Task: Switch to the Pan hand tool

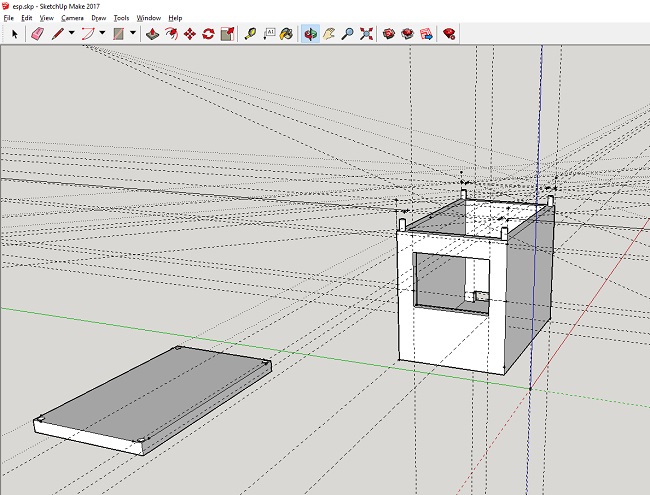Action: 328,33
